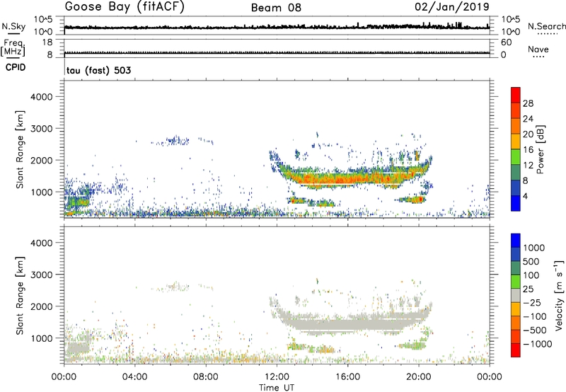Click the "16:00" time tick label
Viewport: 566px width, 392px height.
point(347,377)
